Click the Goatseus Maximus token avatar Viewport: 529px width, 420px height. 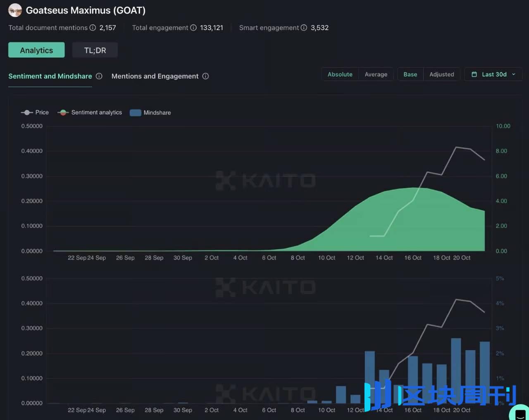click(15, 10)
